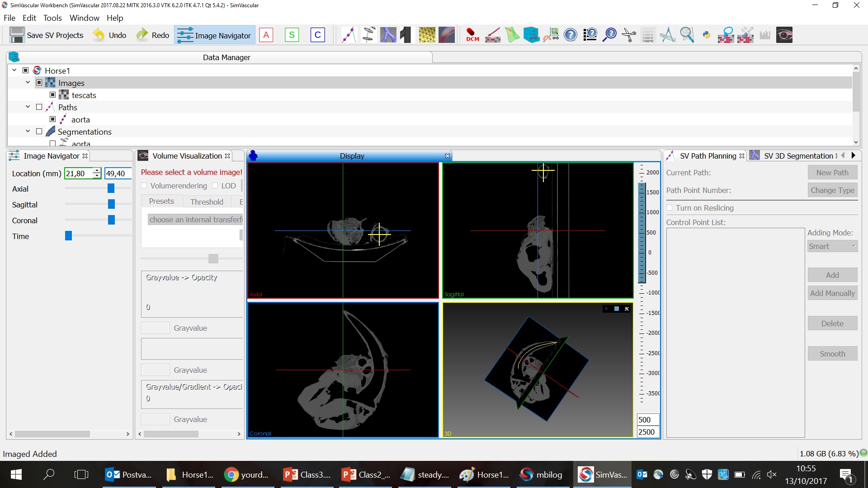The image size is (868, 488).
Task: Click the Undo button
Action: 110,35
